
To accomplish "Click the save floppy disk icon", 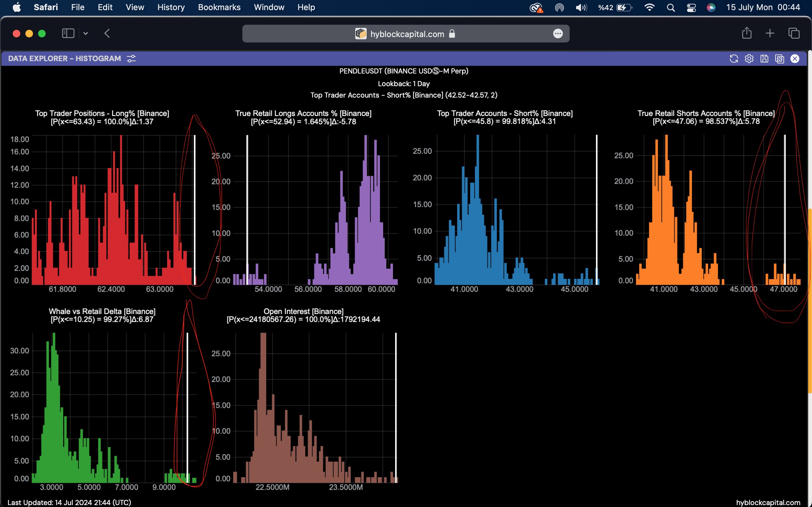I will tap(764, 59).
